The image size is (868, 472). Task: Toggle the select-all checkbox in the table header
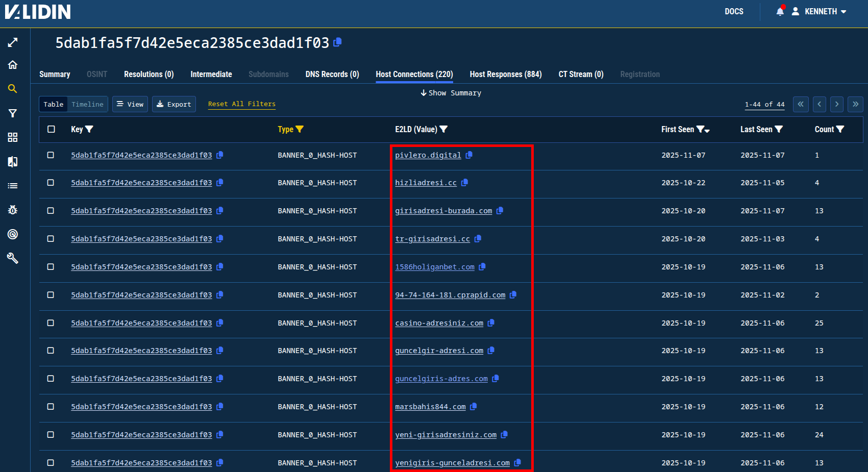[51, 129]
